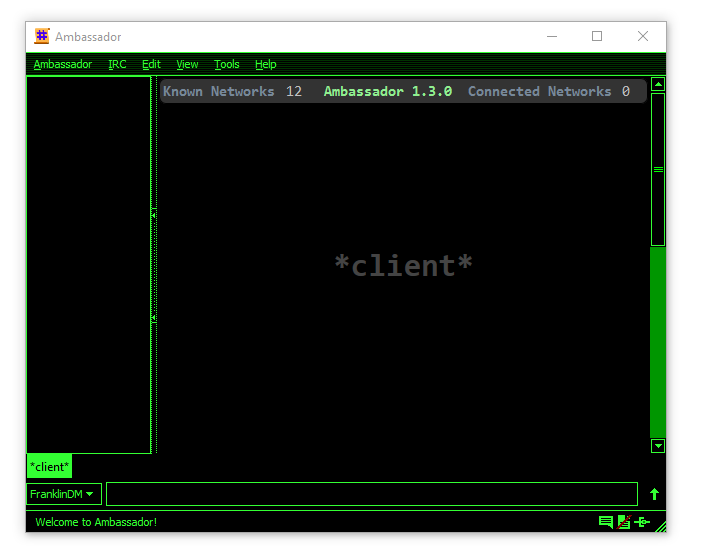Close the Ambassador window
The image size is (707, 560).
tap(643, 37)
